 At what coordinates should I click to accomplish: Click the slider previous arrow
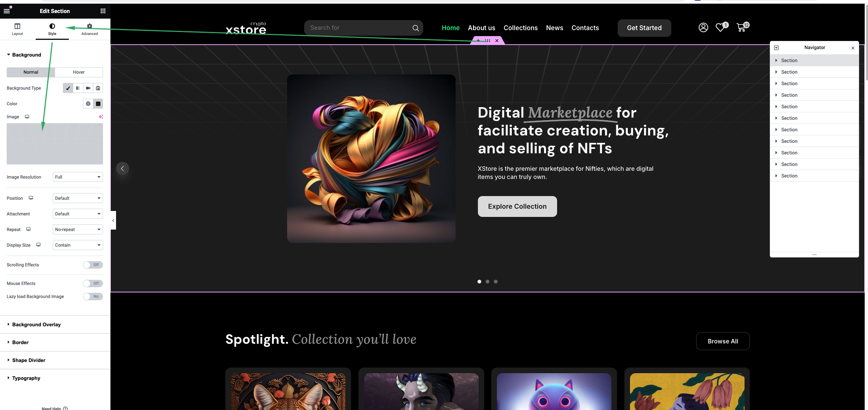tap(122, 169)
